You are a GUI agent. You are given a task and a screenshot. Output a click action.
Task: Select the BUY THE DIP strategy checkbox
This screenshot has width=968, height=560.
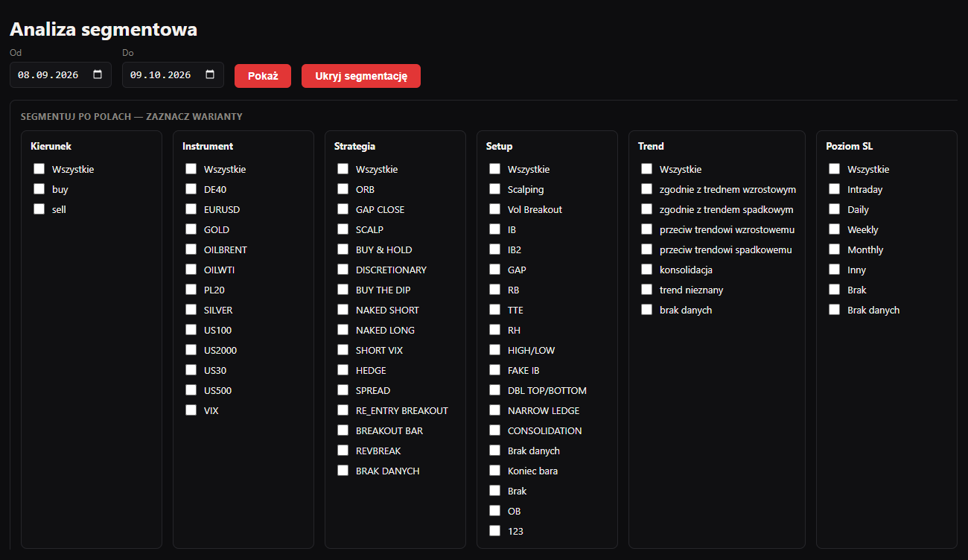tap(343, 290)
